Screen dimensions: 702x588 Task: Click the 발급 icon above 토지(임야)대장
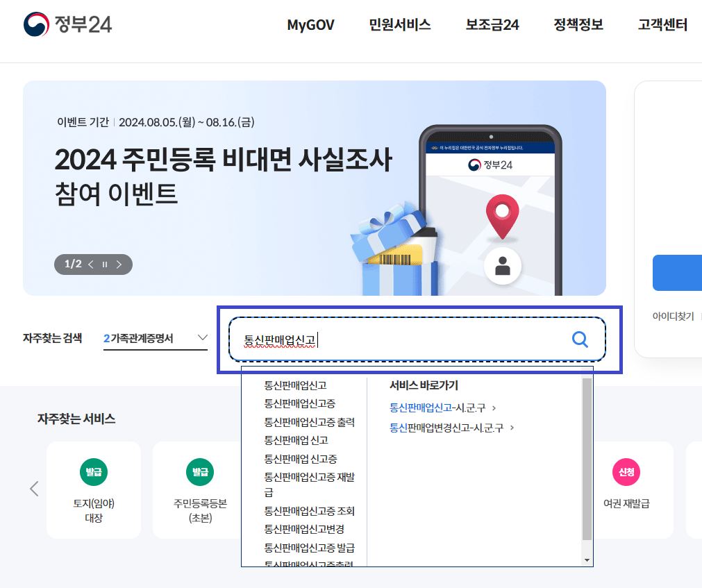tap(94, 472)
